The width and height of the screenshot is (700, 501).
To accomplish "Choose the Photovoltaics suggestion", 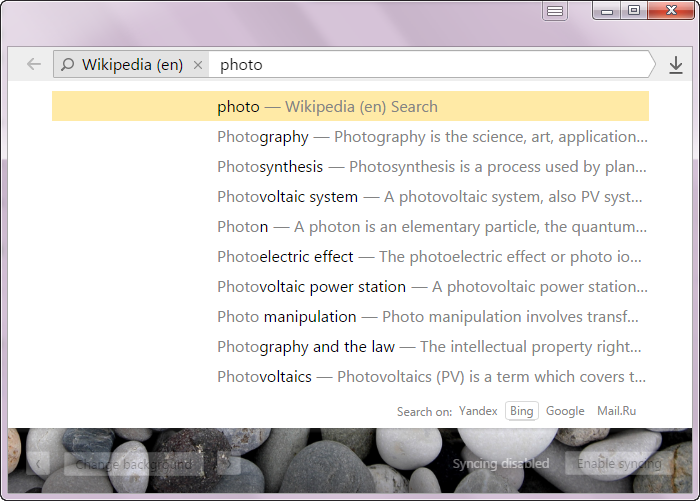I will pyautogui.click(x=350, y=376).
